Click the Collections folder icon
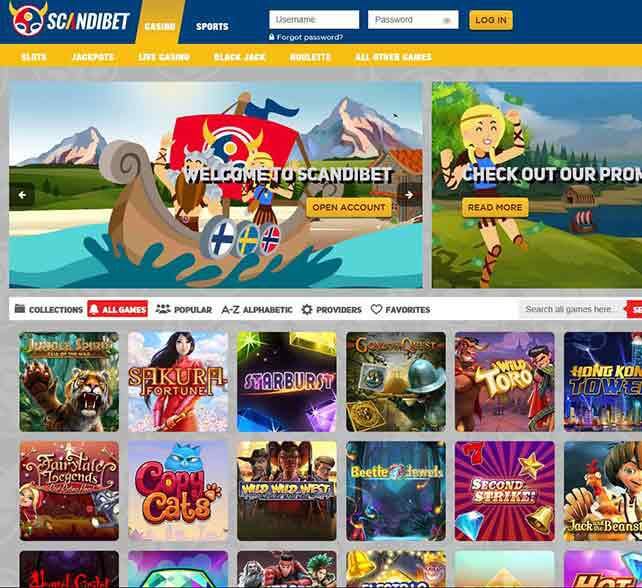Screen dimensions: 642x588 (20, 309)
